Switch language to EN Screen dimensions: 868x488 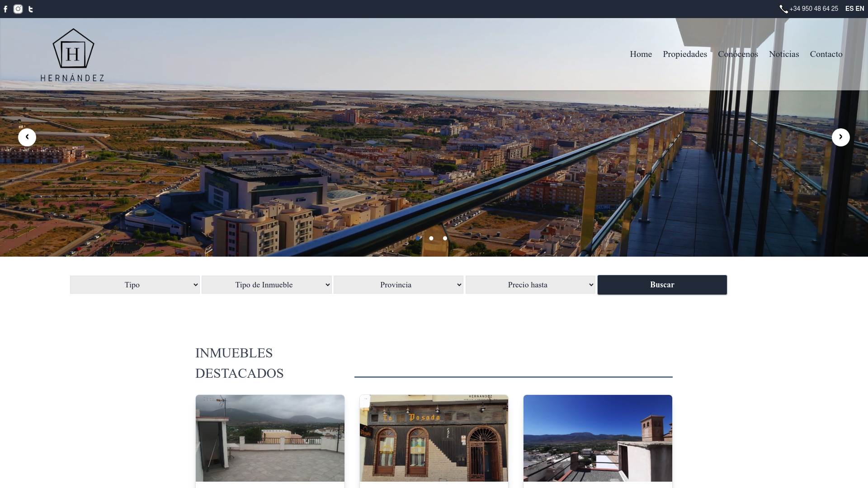(x=860, y=9)
